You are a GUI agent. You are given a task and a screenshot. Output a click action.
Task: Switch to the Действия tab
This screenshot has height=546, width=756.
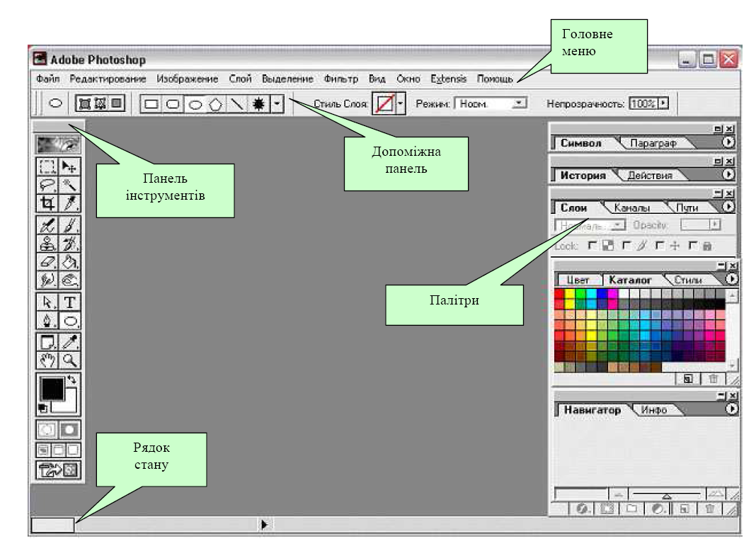click(649, 176)
